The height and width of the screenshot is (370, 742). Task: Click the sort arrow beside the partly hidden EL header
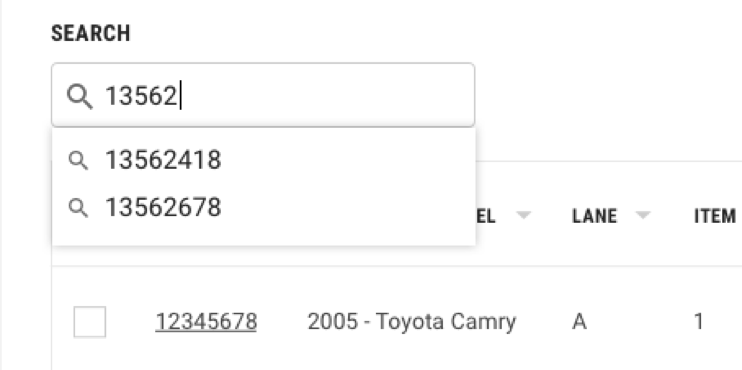523,215
